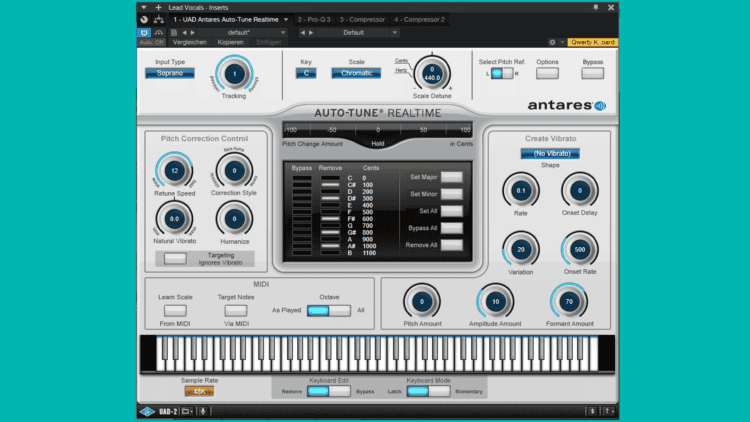Switch to the 3 - Compressor tab
This screenshot has height=422, width=750.
click(x=362, y=20)
